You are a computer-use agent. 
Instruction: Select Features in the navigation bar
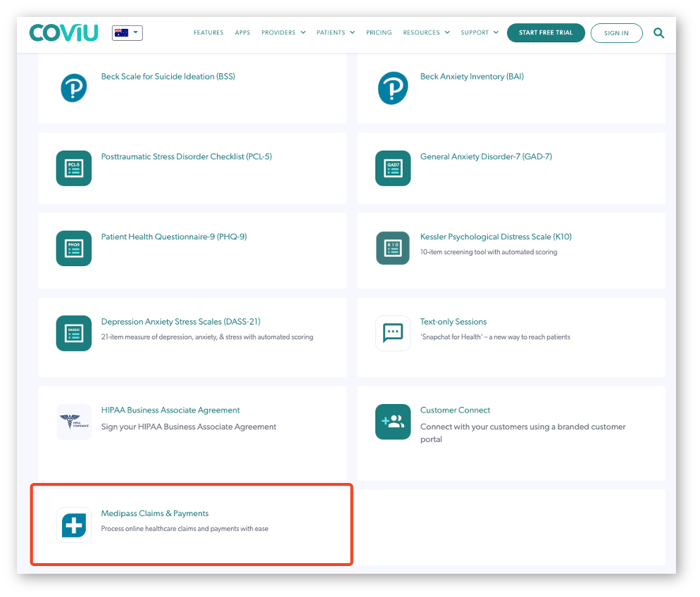pos(208,32)
